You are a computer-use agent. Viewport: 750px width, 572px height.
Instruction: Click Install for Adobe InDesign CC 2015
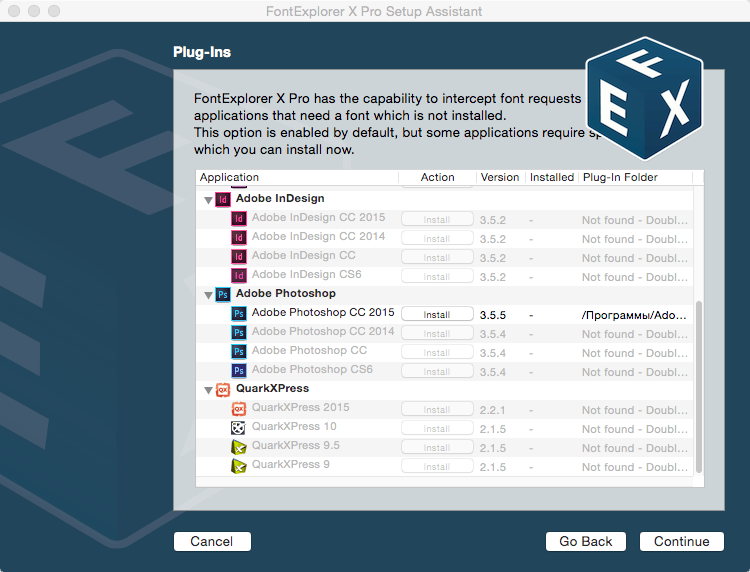tap(437, 220)
